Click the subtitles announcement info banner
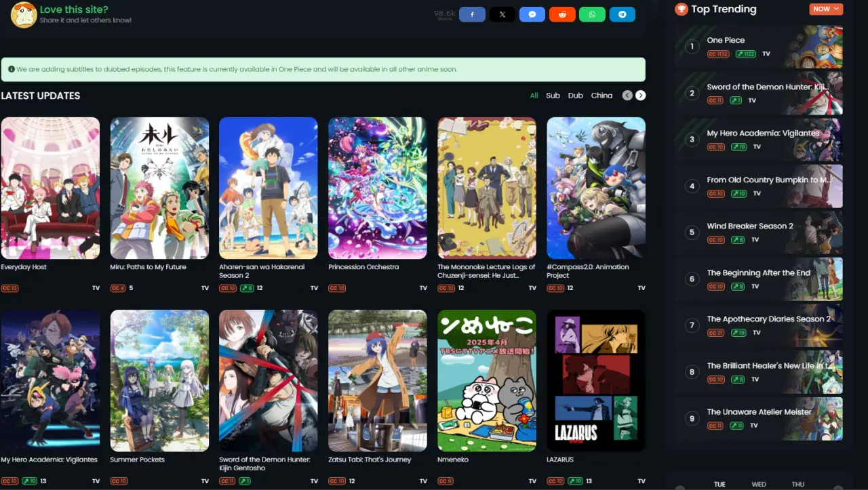This screenshot has height=490, width=868. tap(323, 69)
